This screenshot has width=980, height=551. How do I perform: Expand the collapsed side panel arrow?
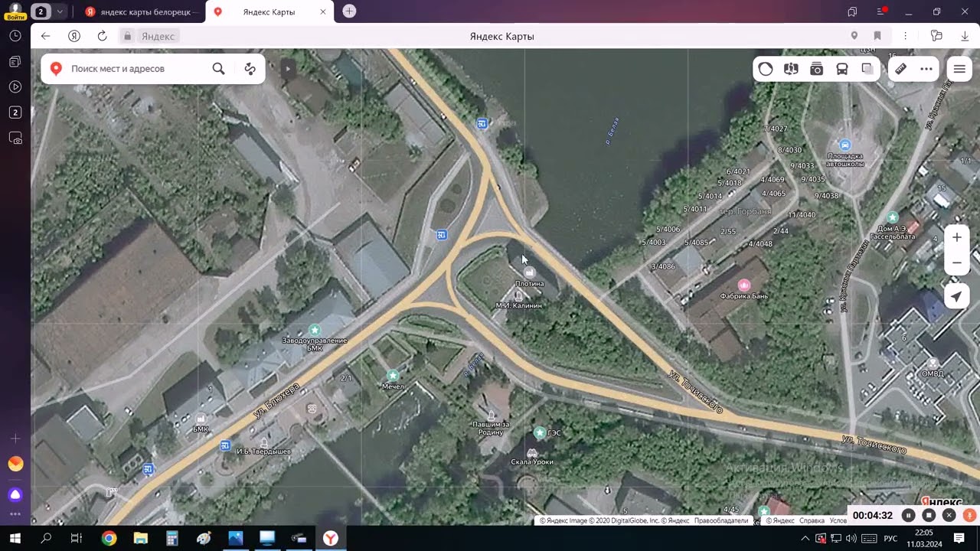point(288,69)
